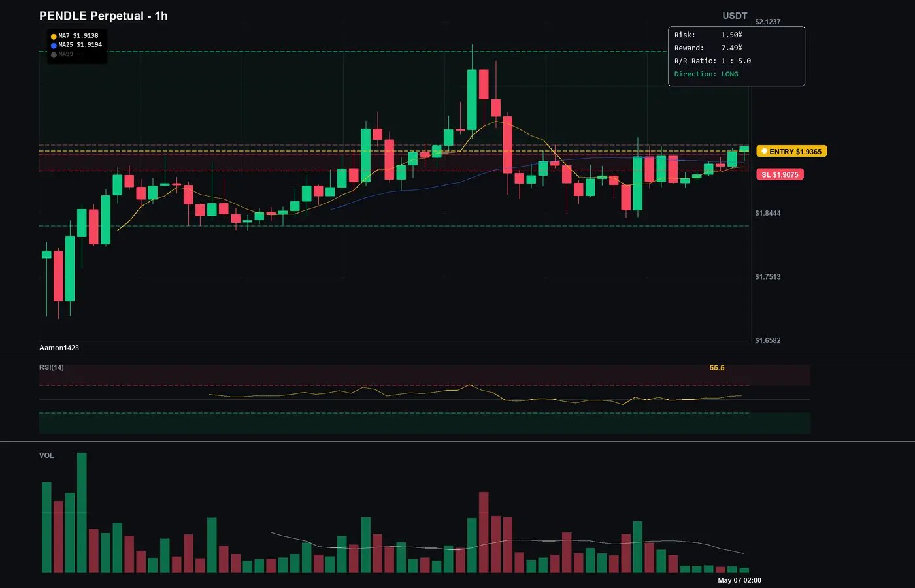Click the 'Risk: 1.50%' row
915x588 pixels.
(708, 35)
